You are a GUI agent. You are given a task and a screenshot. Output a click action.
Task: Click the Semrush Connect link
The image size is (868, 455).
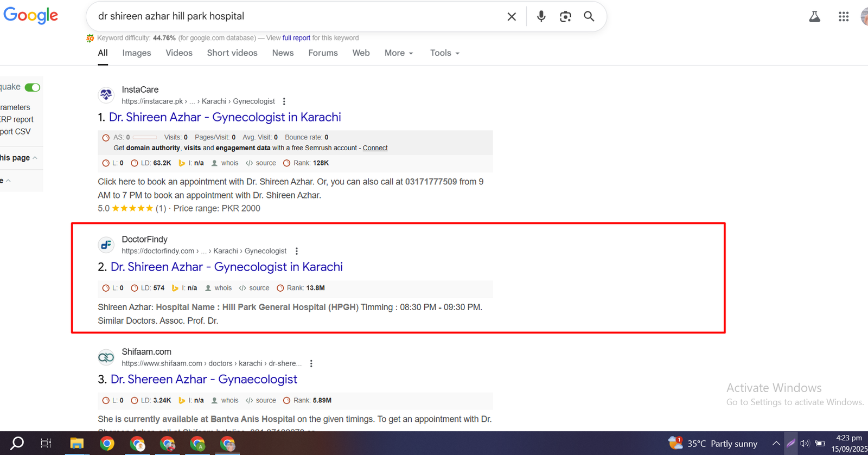[x=375, y=148]
